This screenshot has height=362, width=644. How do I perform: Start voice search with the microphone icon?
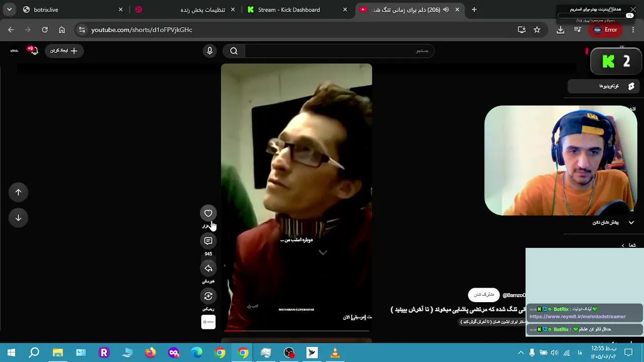coord(210,51)
